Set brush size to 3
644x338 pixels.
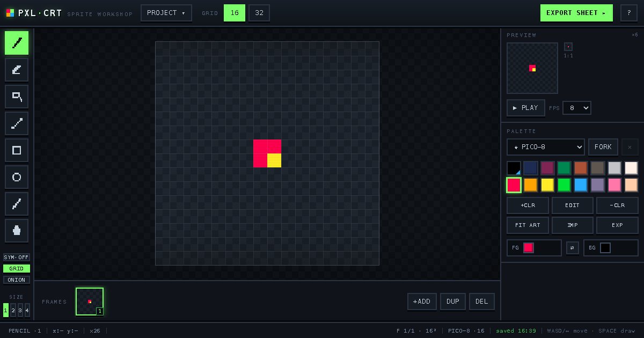pyautogui.click(x=20, y=310)
